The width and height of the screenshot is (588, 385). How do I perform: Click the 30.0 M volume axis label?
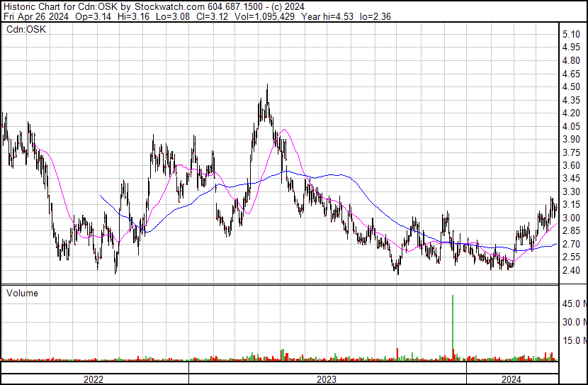coord(575,322)
